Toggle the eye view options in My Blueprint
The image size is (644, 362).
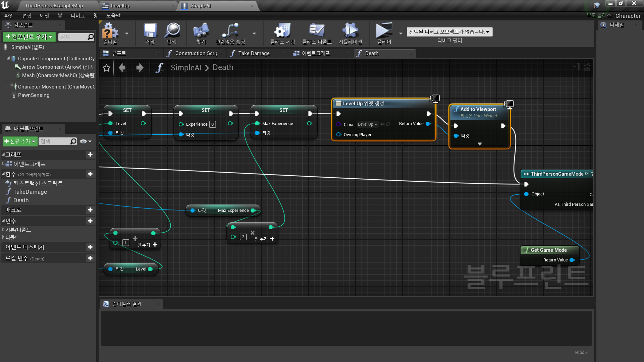pos(84,141)
